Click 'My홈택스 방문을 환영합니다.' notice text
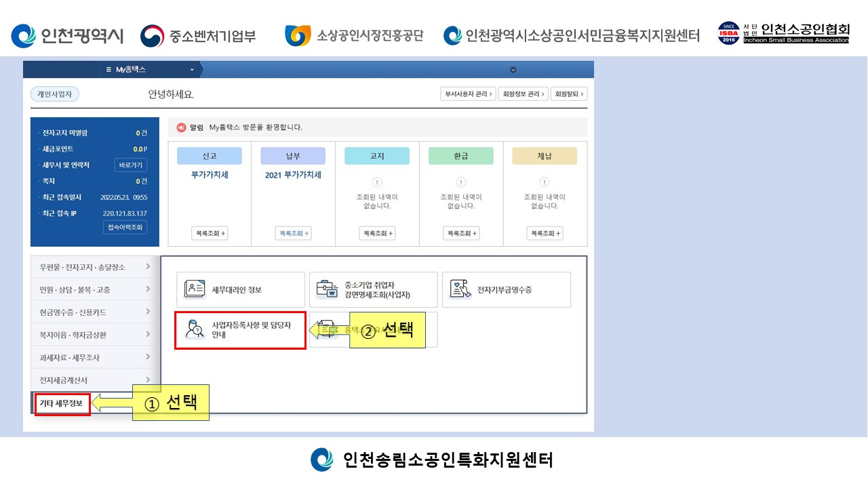 (x=256, y=127)
